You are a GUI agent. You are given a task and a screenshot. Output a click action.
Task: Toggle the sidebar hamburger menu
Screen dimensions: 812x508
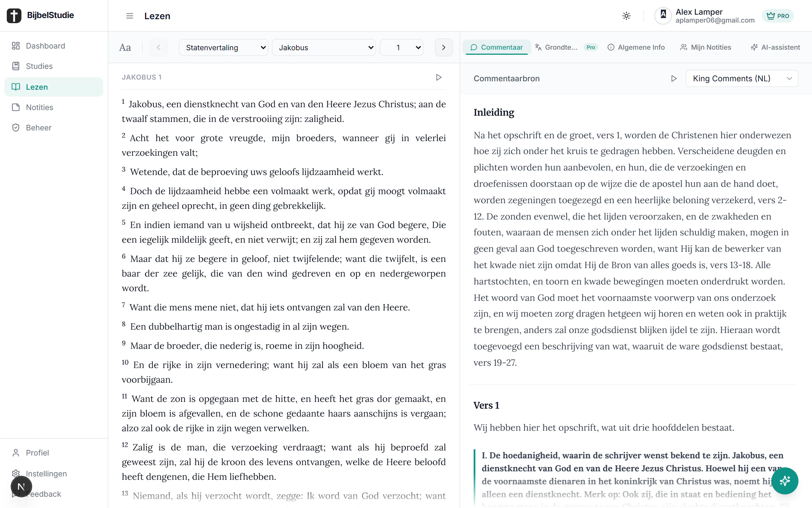pyautogui.click(x=129, y=16)
